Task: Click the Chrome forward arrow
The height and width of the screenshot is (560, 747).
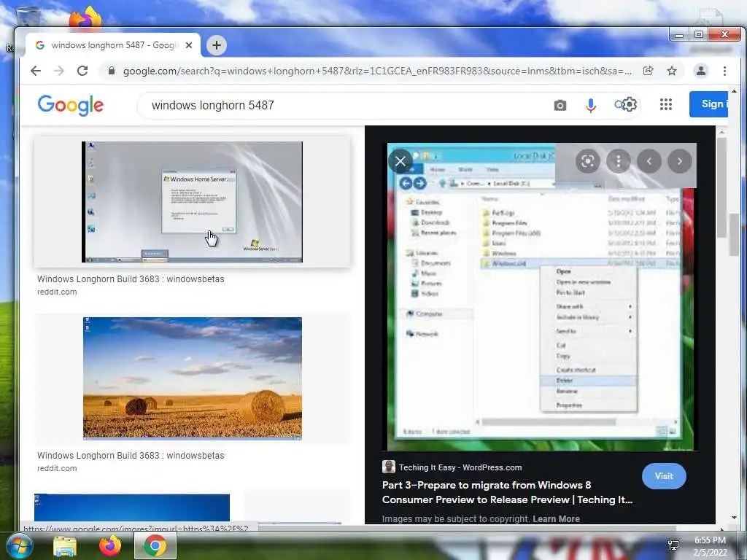Action: click(x=59, y=71)
